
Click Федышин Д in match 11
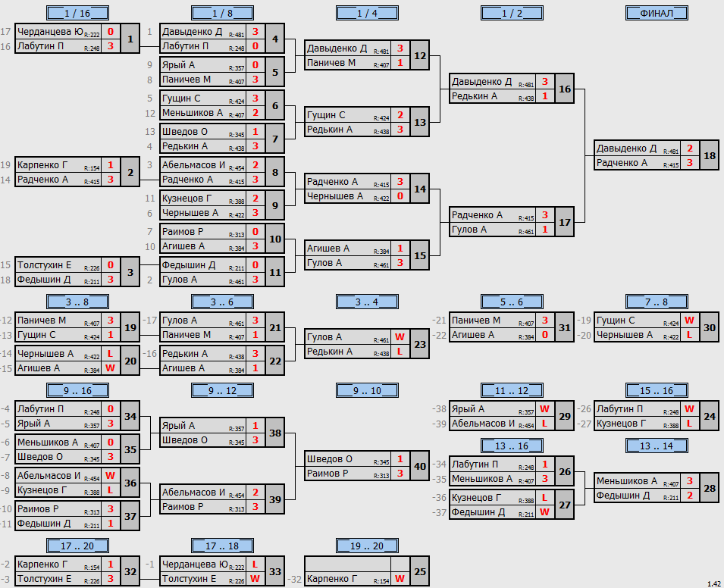point(188,265)
